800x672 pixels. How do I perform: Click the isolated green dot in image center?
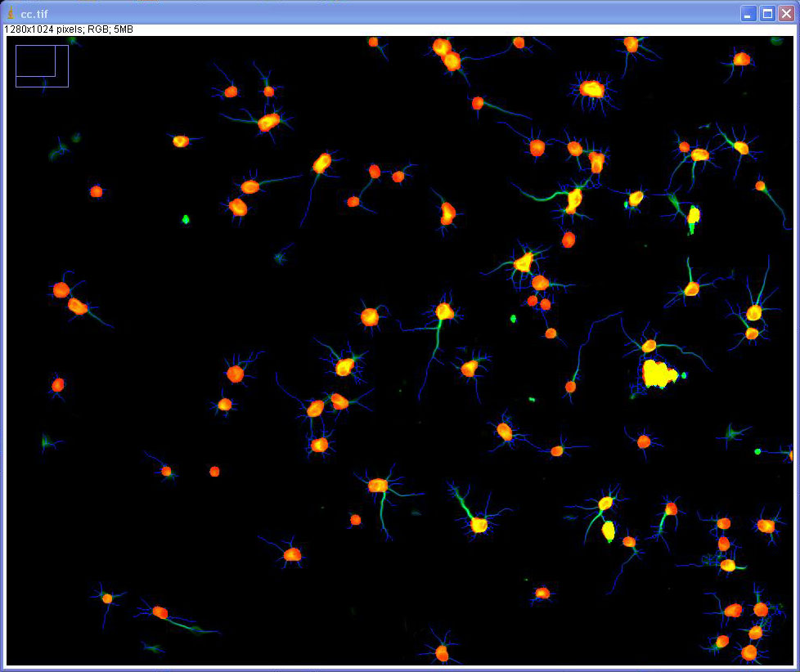514,318
